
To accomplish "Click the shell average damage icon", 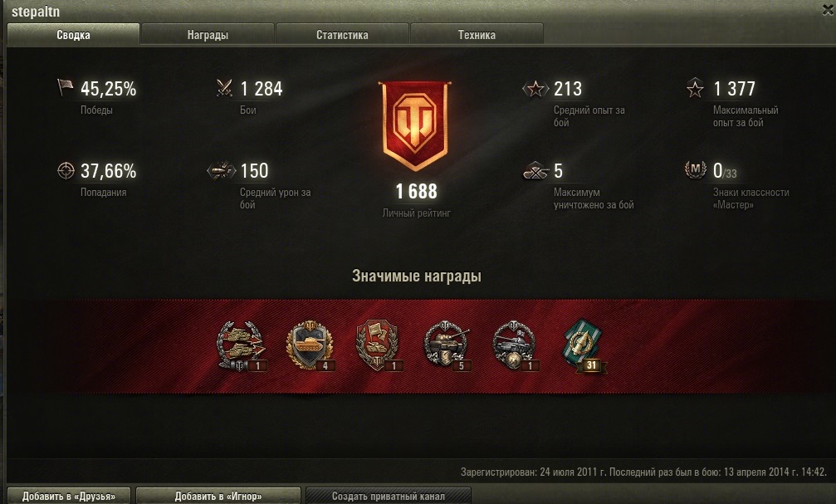I will 222,171.
